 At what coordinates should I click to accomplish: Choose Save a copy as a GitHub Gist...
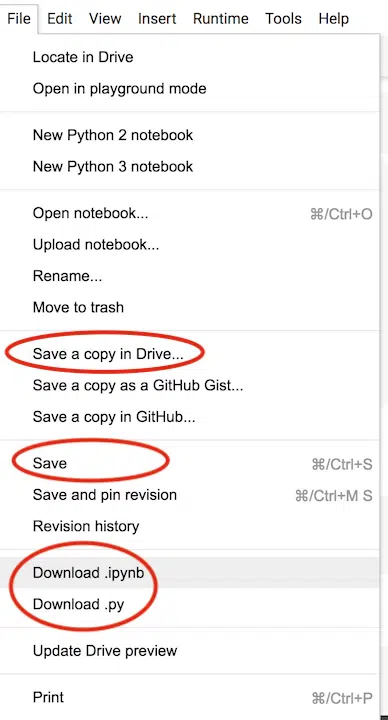tap(190, 385)
